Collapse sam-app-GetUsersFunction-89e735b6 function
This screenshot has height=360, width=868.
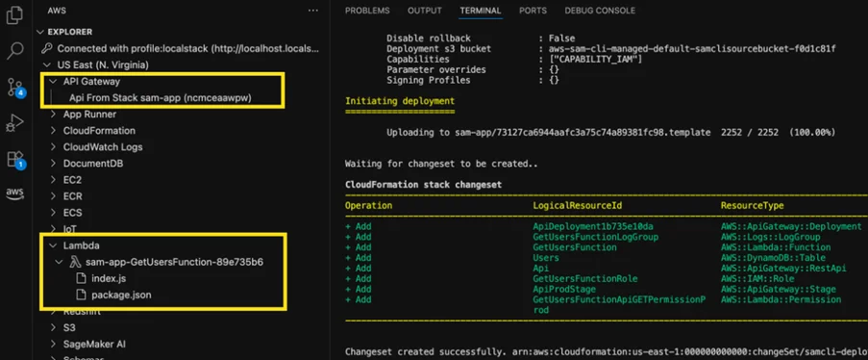point(61,262)
